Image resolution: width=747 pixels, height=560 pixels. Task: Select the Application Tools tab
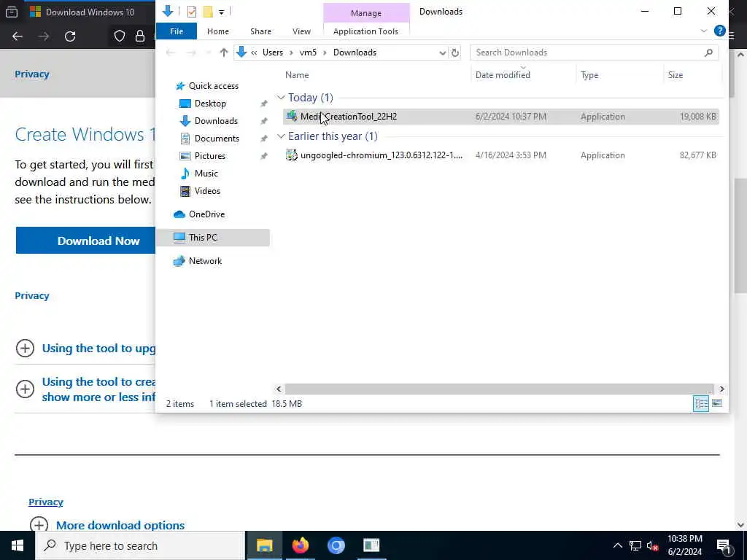365,31
